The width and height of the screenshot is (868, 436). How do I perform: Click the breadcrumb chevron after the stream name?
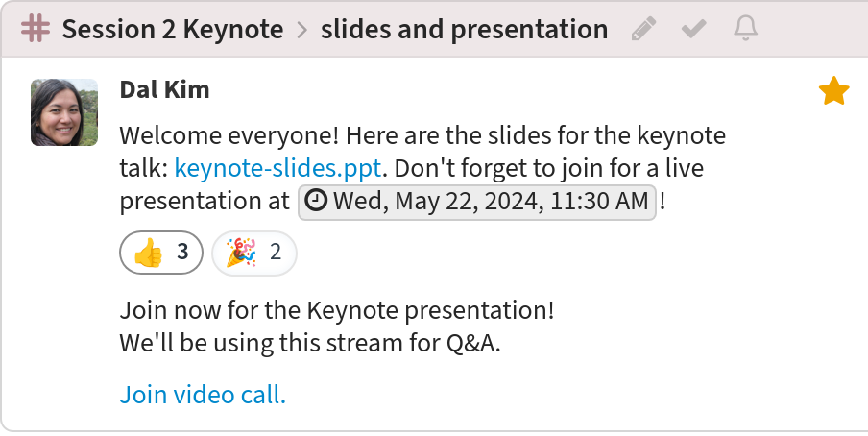(x=302, y=30)
